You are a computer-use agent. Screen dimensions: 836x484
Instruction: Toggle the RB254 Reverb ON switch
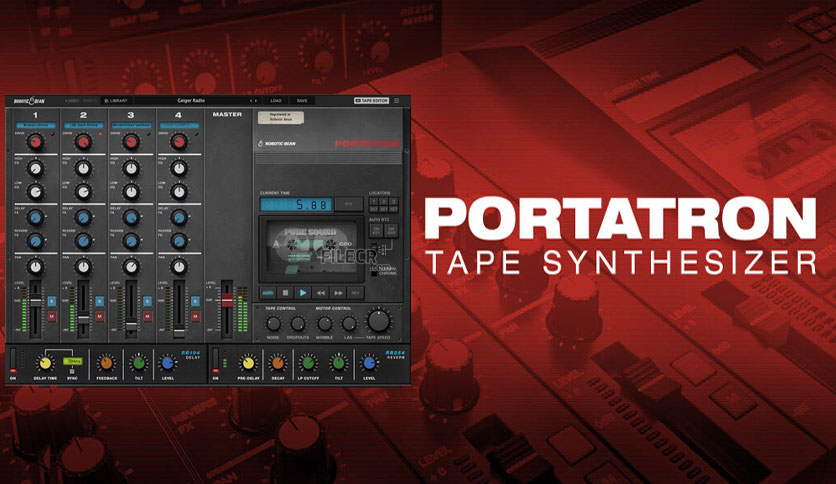pyautogui.click(x=215, y=361)
